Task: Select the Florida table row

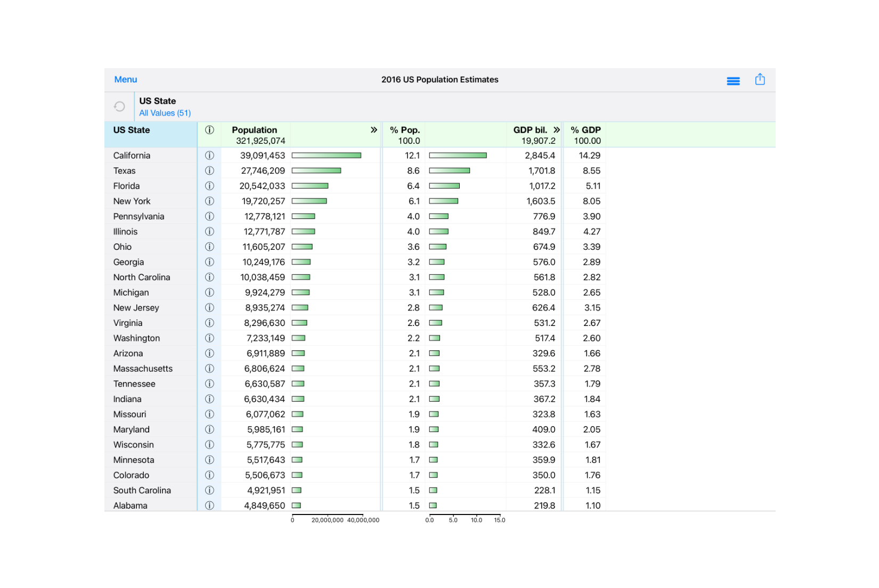Action: coord(126,185)
